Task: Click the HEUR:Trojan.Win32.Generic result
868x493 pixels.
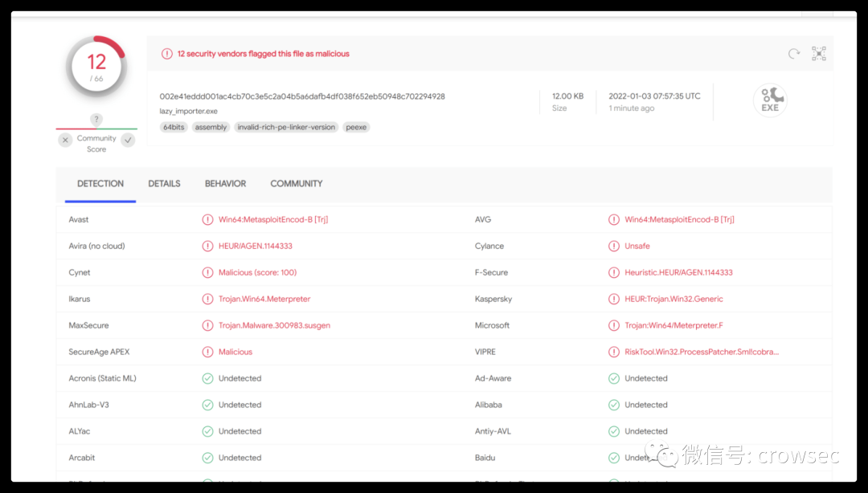Action: [674, 299]
